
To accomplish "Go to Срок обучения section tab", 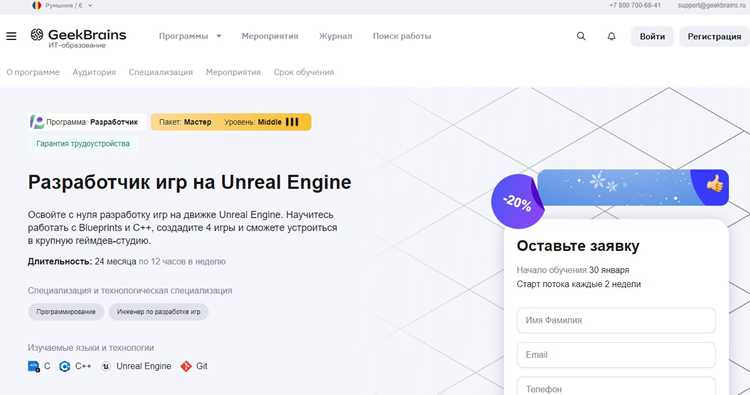I will 304,72.
